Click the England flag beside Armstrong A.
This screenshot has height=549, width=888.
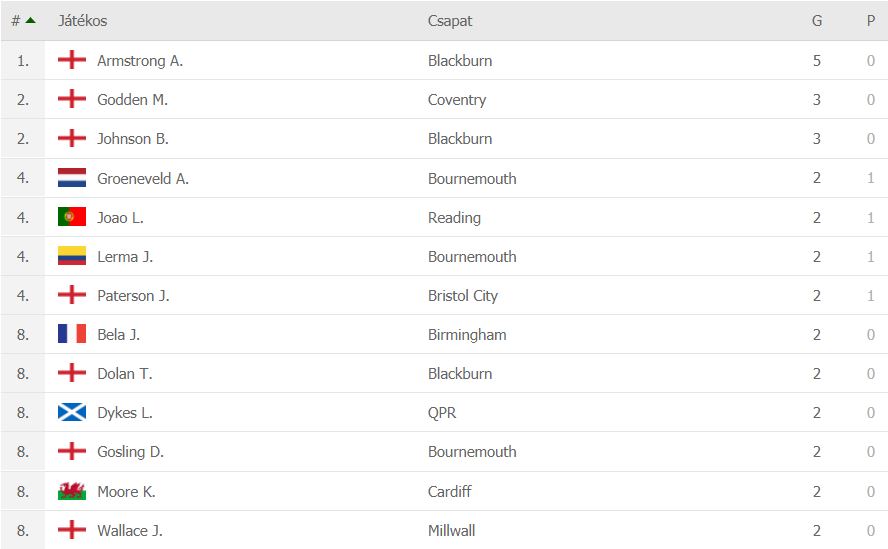pos(72,59)
